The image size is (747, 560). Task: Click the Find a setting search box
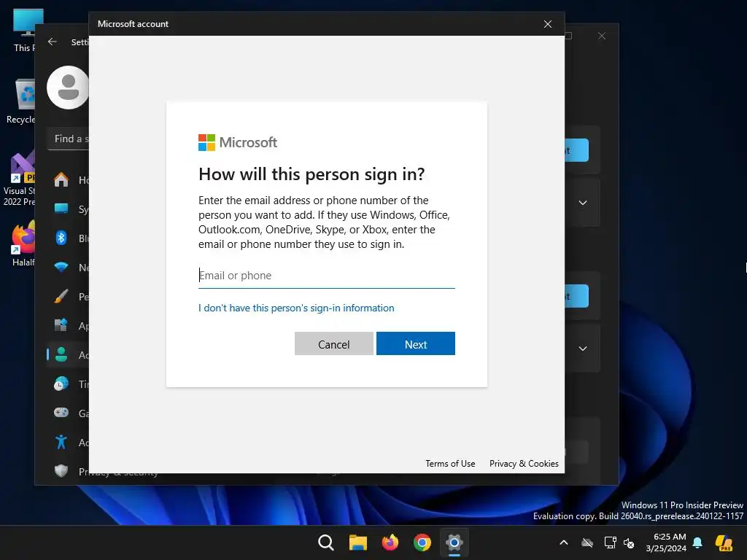pyautogui.click(x=68, y=139)
